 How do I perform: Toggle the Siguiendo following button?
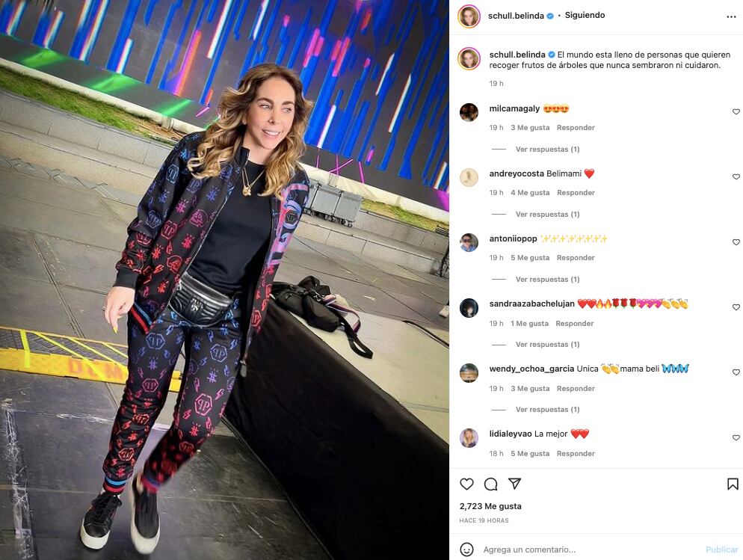click(x=585, y=15)
